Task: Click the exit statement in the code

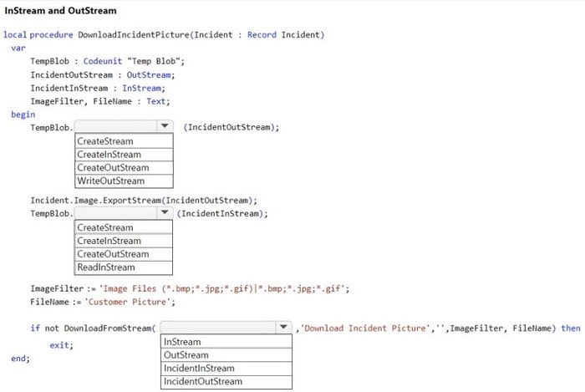Action: [61, 344]
